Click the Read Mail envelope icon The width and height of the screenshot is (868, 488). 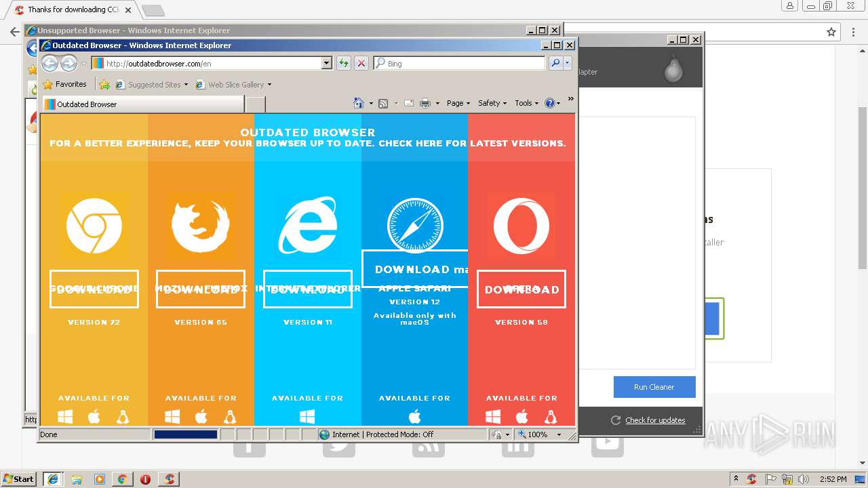tap(409, 103)
